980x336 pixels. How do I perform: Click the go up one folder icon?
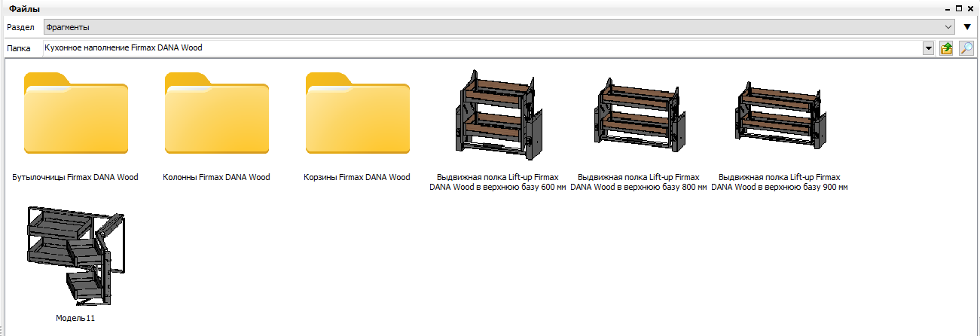[x=947, y=48]
